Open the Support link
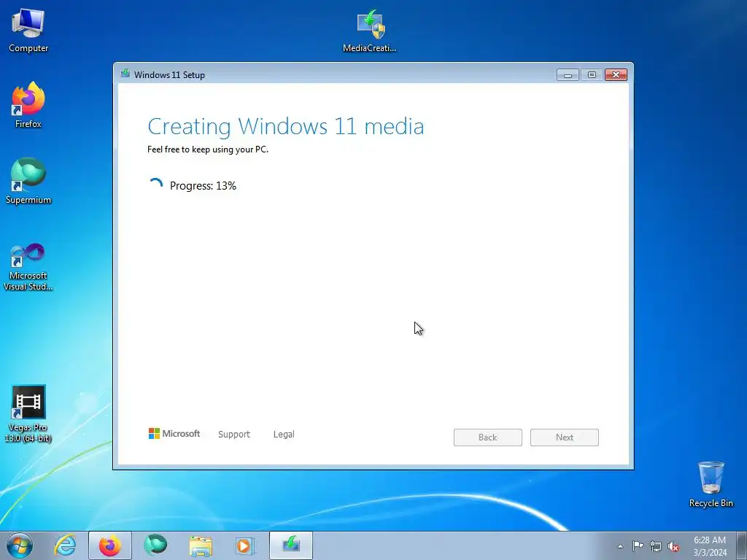 click(x=234, y=435)
